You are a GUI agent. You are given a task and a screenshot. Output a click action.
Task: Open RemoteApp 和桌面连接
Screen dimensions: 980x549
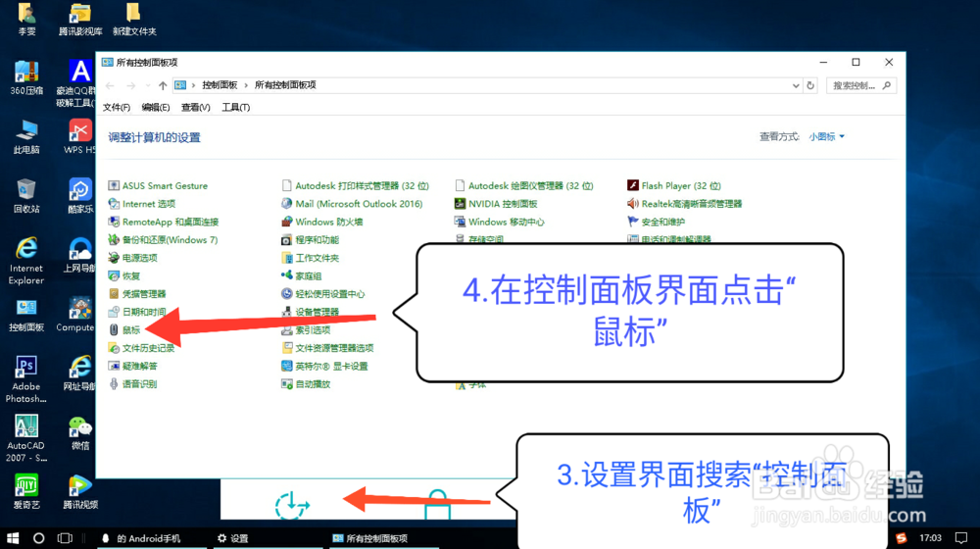(164, 222)
